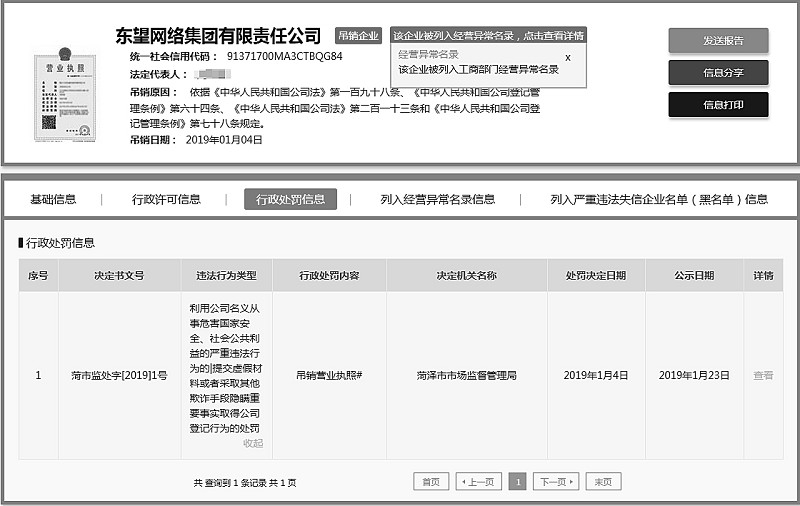This screenshot has height=506, width=800.
Task: Click the credit code 91371700MA3CTBQG84
Action: point(285,56)
